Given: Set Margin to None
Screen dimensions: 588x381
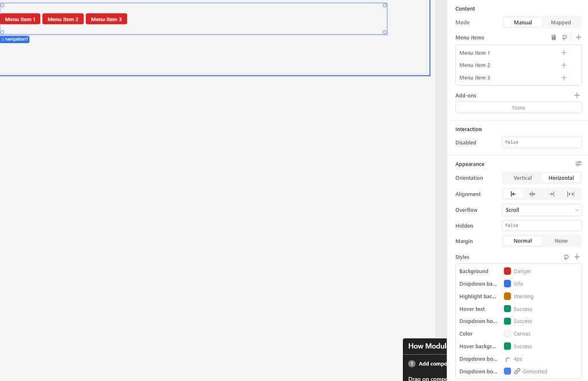Looking at the screenshot, I should pos(561,240).
